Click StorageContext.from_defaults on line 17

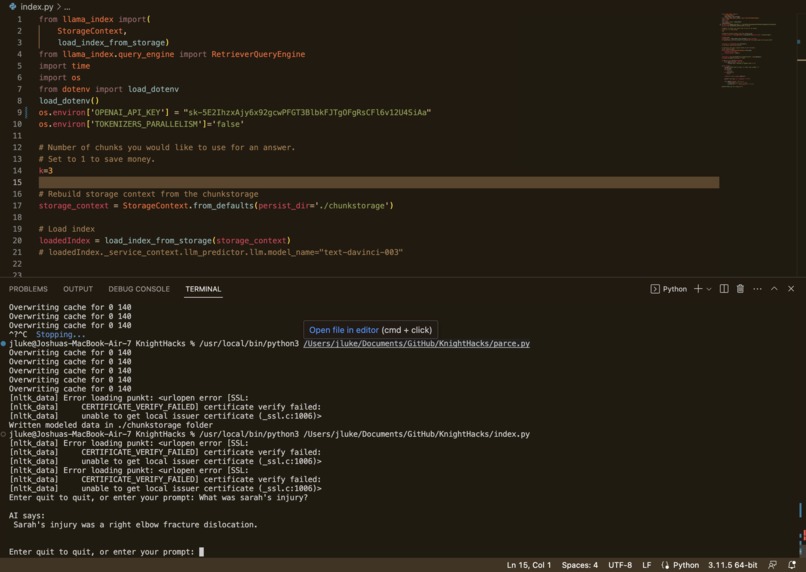[188, 206]
